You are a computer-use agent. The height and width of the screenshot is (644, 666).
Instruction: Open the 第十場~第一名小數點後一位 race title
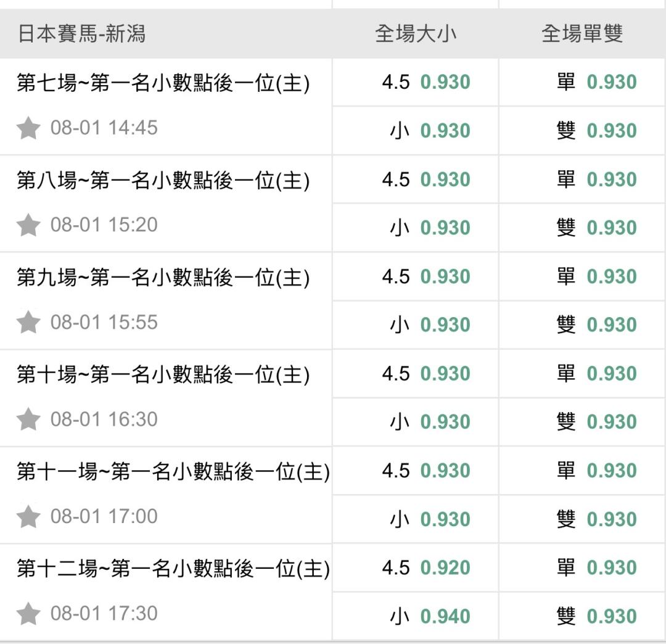point(163,374)
